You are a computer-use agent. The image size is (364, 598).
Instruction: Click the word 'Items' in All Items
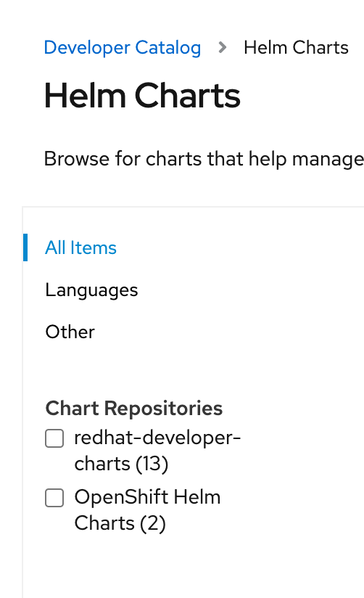click(94, 248)
